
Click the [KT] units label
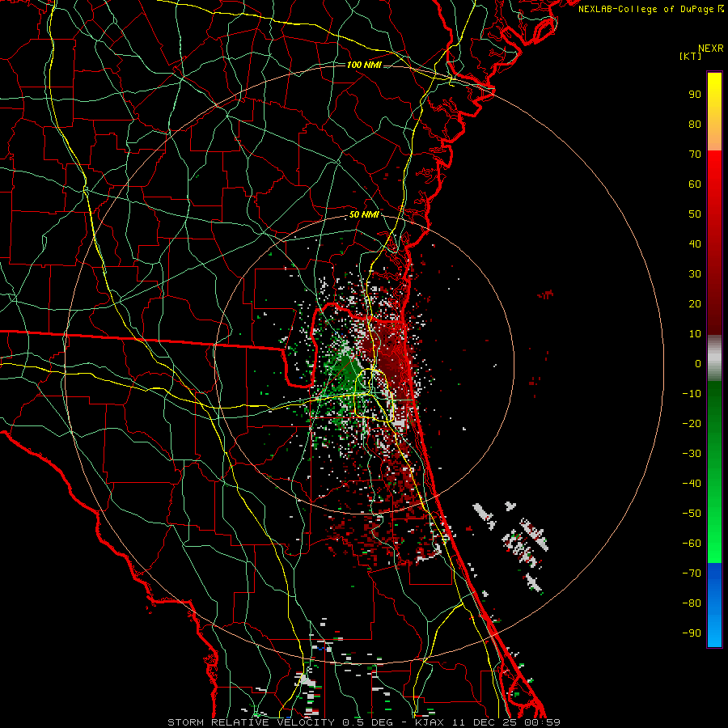tap(691, 56)
